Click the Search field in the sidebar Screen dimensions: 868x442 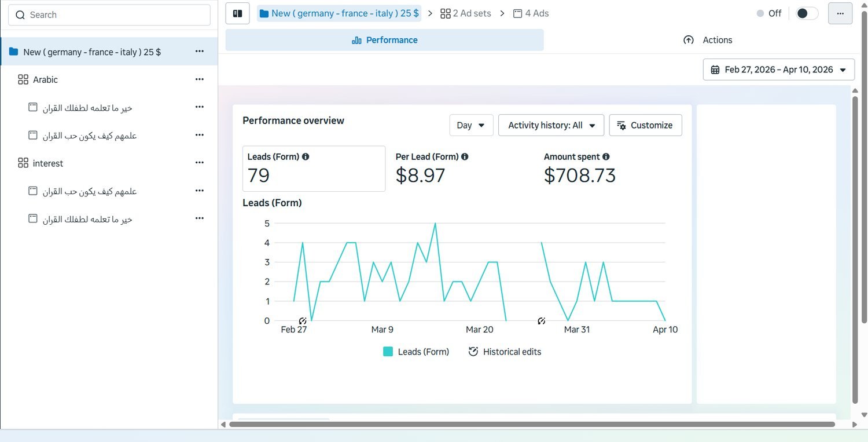tap(109, 15)
